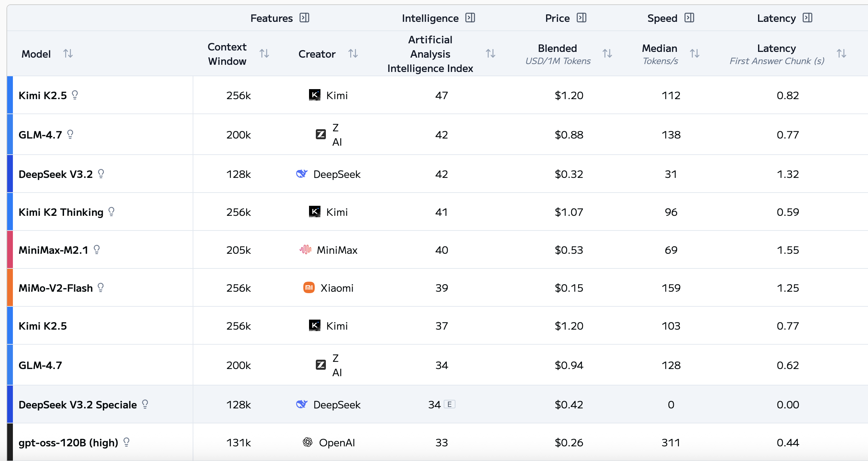868x461 pixels.
Task: Expand the Speed column group
Action: 689,18
